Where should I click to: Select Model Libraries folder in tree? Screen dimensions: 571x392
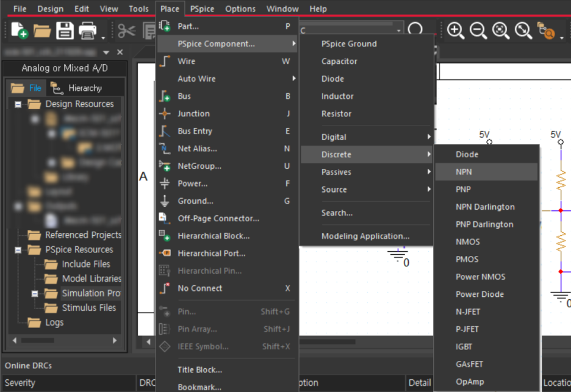83,279
